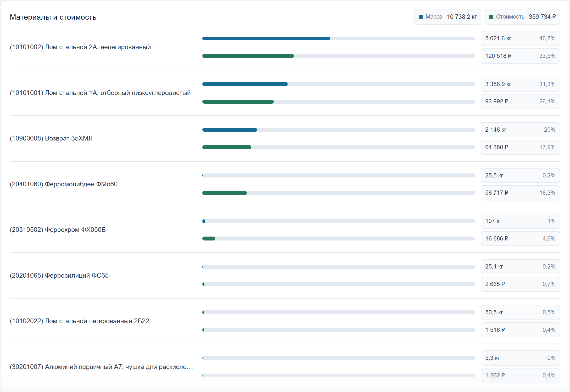Select the Стоимость 359 734 ₽ badge
The height and width of the screenshot is (392, 570).
click(x=522, y=17)
